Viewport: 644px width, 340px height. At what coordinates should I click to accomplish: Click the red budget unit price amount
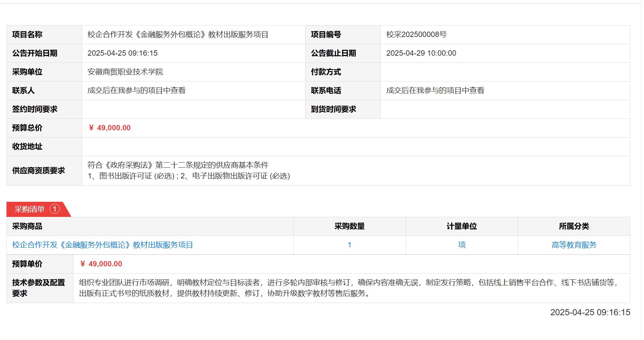click(x=101, y=264)
